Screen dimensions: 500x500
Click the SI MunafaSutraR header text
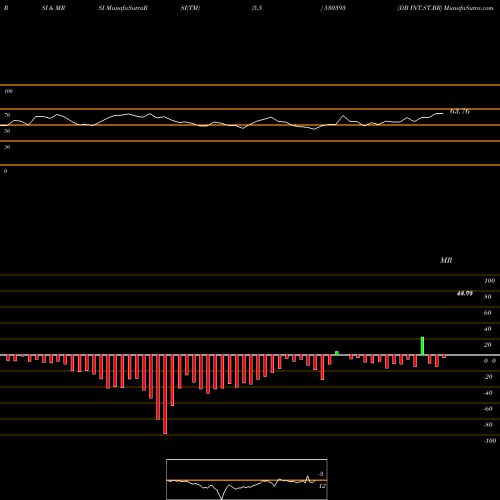[x=123, y=8]
